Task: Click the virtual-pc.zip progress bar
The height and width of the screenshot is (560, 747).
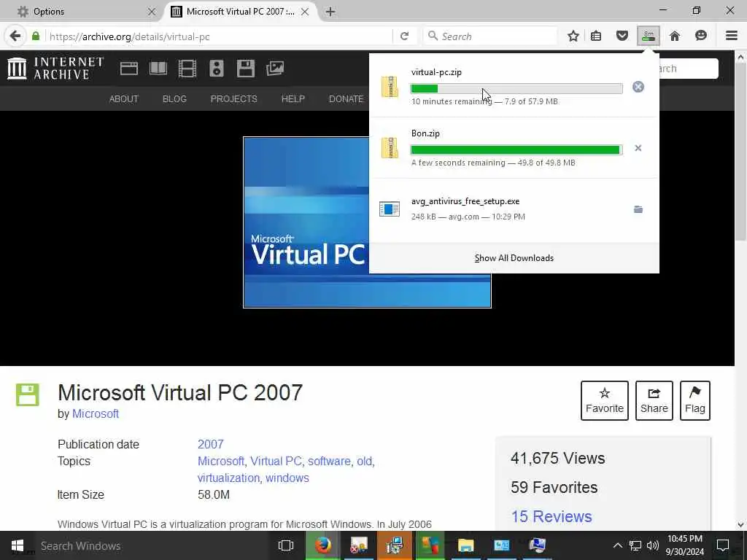Action: (516, 88)
